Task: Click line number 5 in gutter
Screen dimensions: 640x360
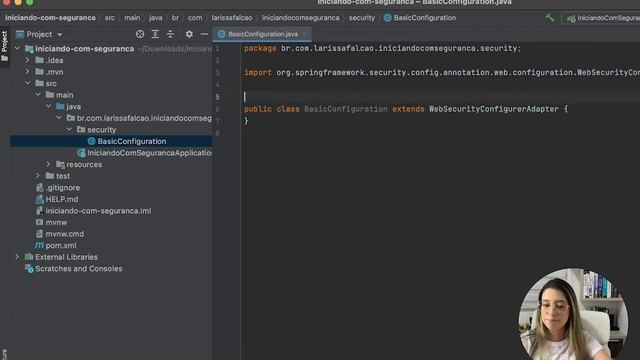Action: click(x=217, y=97)
